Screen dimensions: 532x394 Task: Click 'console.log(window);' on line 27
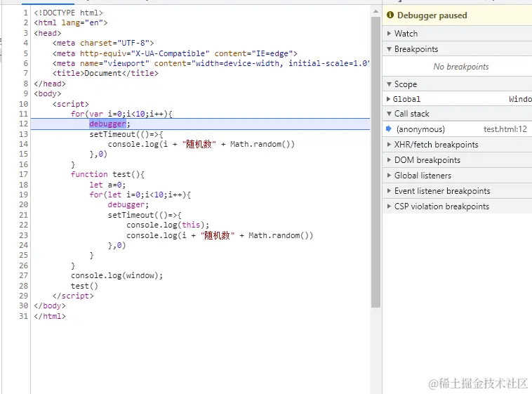[117, 275]
